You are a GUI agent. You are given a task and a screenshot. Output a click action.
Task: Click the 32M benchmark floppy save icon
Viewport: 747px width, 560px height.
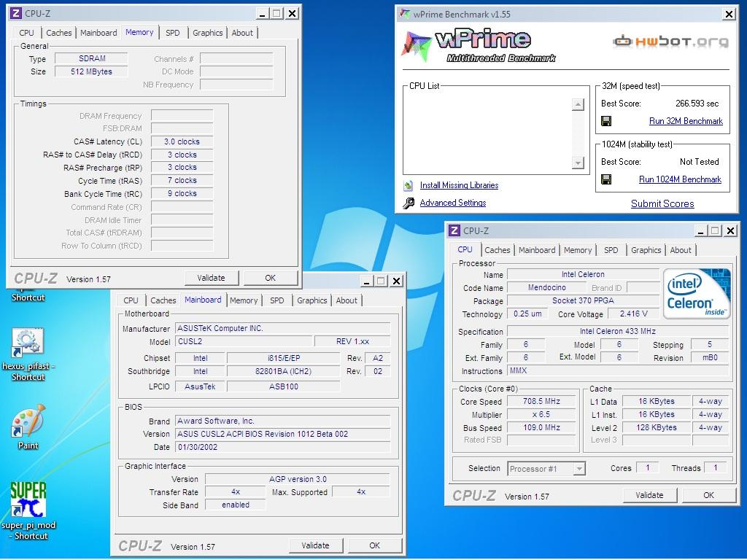coord(606,121)
